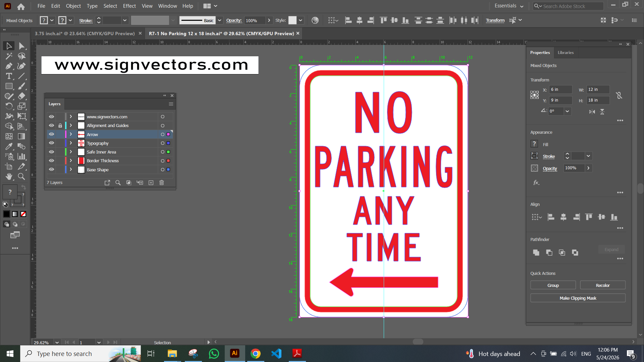Open the Style dropdown in control bar
Screen dimensions: 644x362
(301, 20)
